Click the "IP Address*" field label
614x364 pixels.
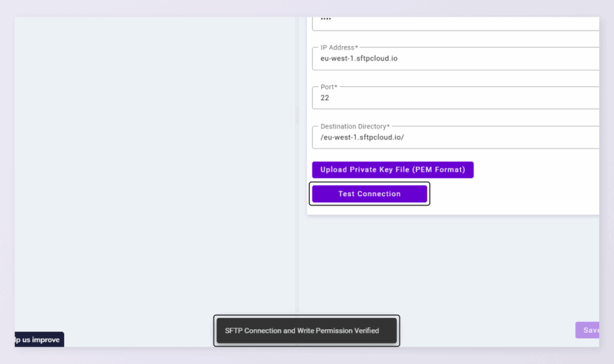(x=339, y=47)
